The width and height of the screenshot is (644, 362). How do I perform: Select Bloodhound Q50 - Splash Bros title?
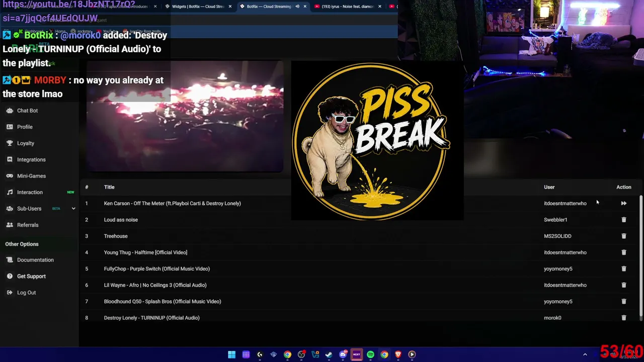tap(163, 301)
